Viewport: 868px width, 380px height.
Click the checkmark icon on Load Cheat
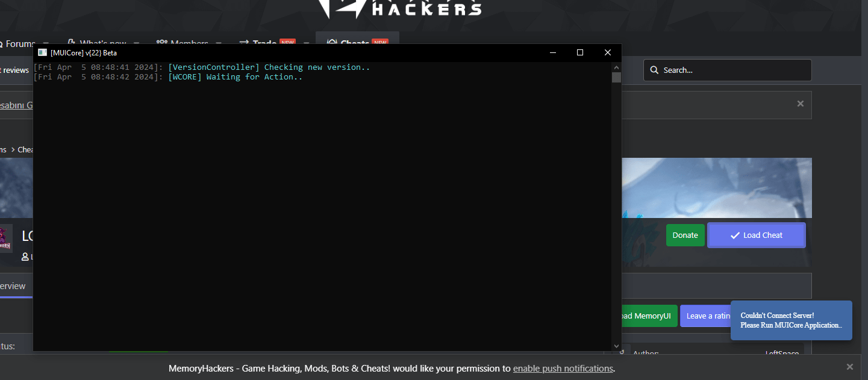735,235
